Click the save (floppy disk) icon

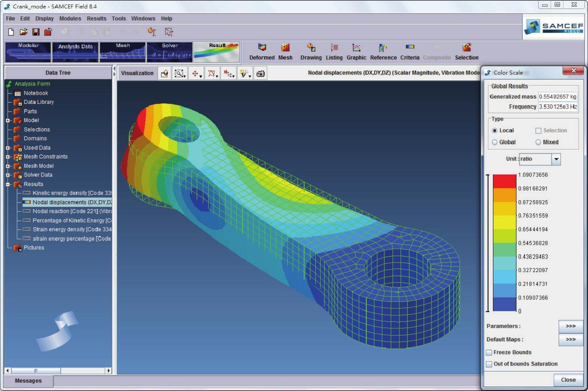coord(36,32)
